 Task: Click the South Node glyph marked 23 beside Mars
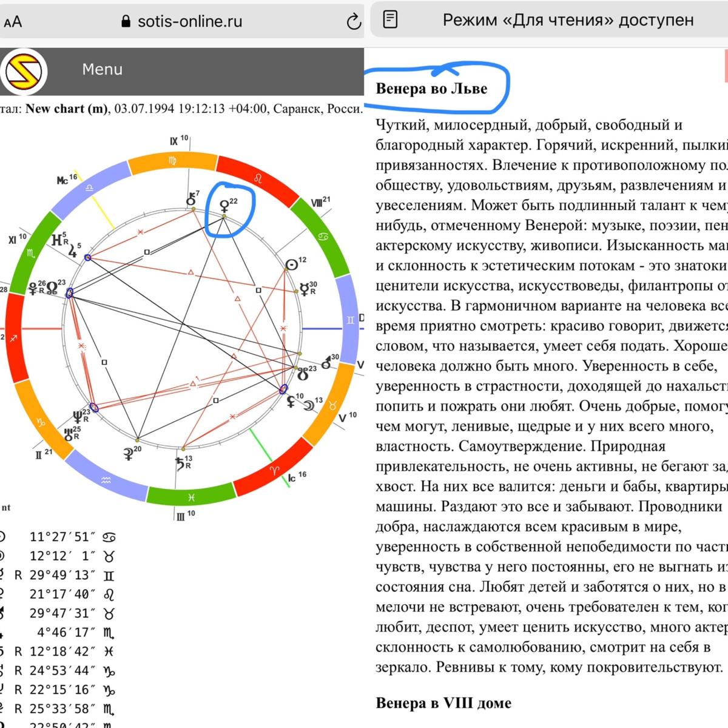(x=303, y=375)
